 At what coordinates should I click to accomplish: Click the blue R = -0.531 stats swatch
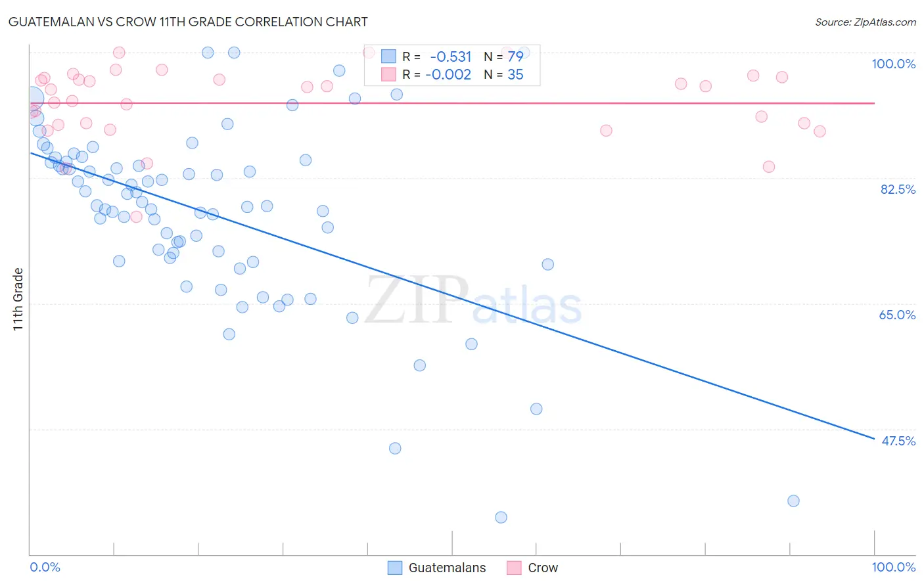[x=388, y=56]
